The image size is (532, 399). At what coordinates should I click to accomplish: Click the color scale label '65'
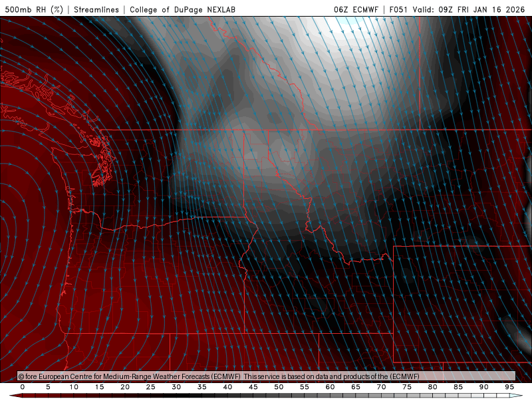click(356, 387)
